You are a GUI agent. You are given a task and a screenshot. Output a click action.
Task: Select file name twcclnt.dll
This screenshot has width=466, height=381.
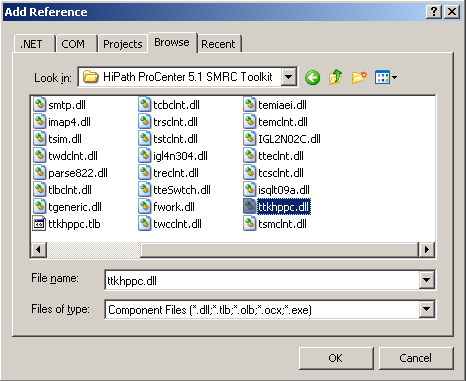point(177,224)
